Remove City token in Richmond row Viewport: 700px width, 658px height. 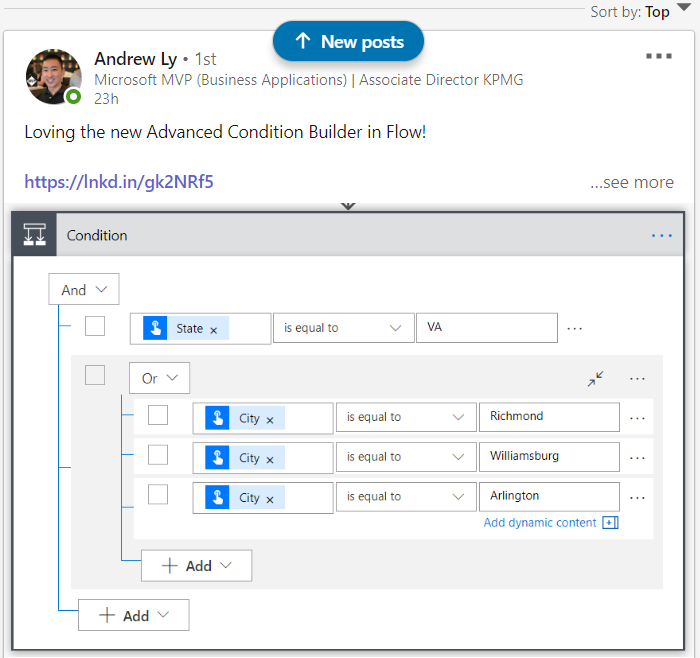[270, 420]
